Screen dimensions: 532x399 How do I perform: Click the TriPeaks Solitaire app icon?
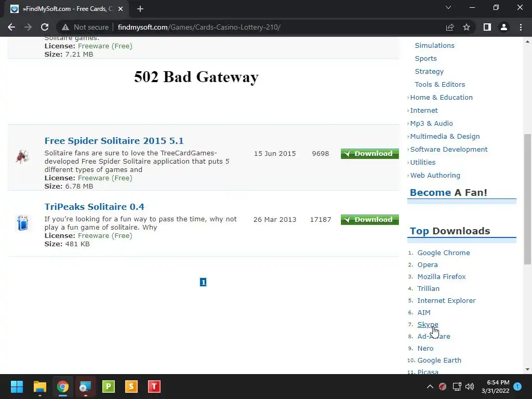coord(22,223)
